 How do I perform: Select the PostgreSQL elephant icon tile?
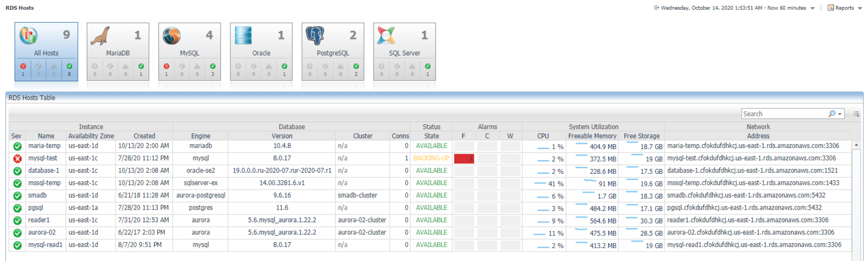click(x=315, y=36)
